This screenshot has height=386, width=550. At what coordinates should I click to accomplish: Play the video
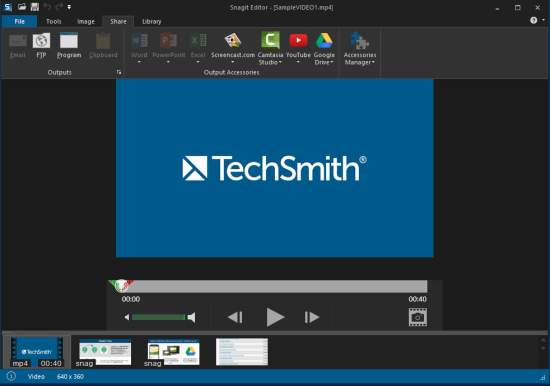pyautogui.click(x=275, y=317)
